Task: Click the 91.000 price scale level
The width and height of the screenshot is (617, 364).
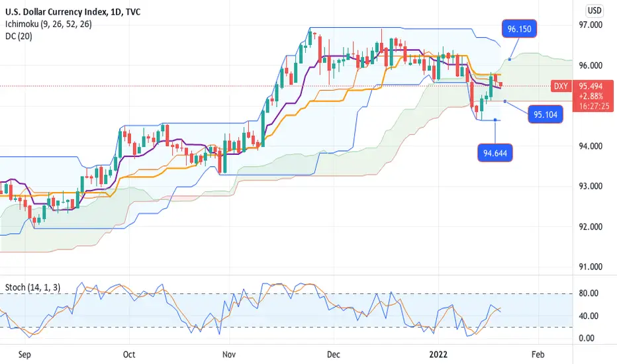Action: (x=591, y=267)
